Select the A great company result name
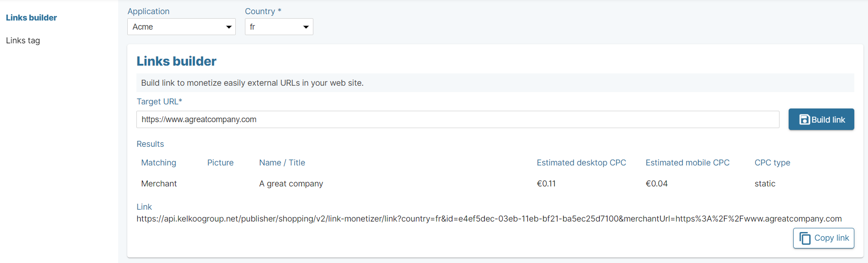The image size is (868, 263). click(x=291, y=184)
